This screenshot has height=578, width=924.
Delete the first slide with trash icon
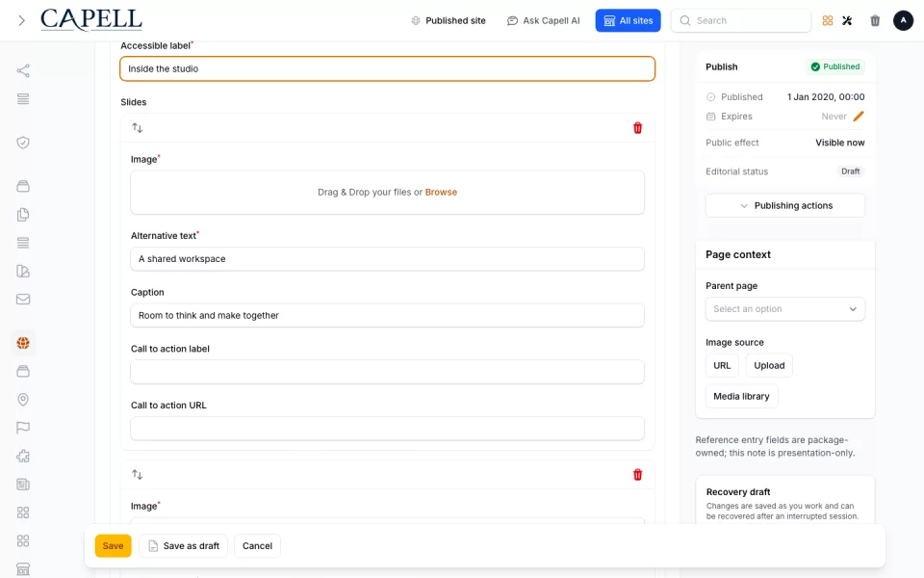coord(637,128)
